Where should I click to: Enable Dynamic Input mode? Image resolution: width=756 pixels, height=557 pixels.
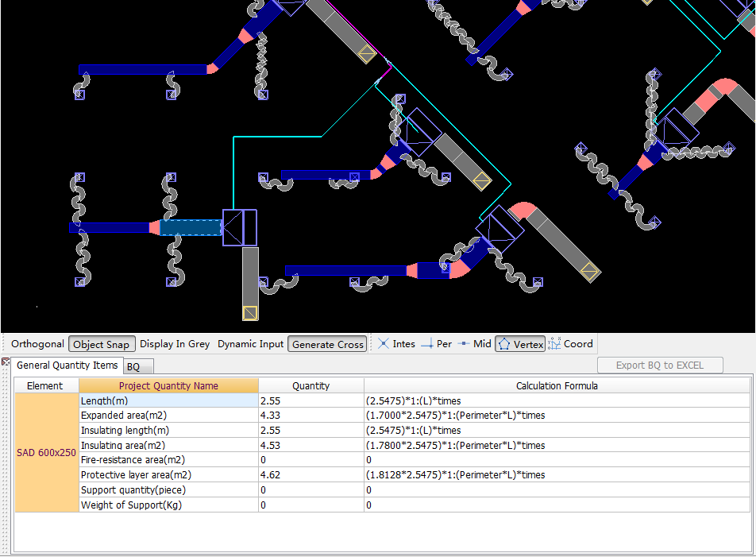(250, 344)
